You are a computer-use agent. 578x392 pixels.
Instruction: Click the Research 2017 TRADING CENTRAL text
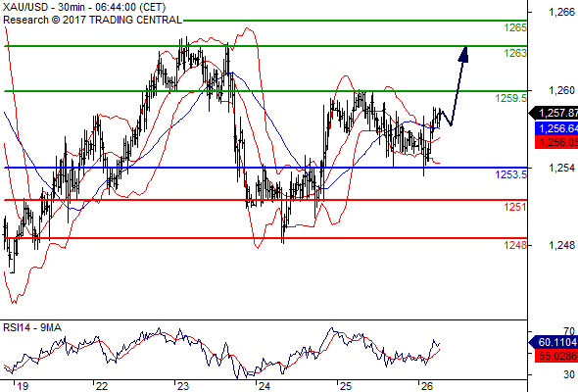tap(92, 20)
